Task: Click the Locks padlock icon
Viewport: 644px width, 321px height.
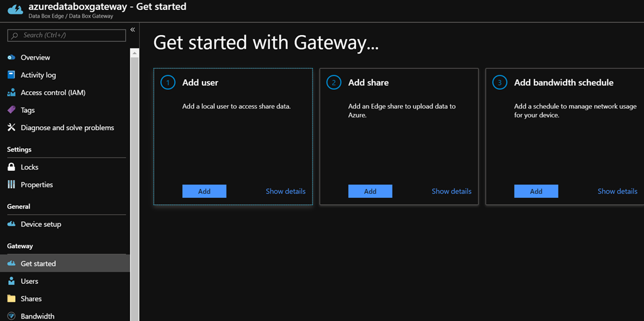Action: click(11, 167)
